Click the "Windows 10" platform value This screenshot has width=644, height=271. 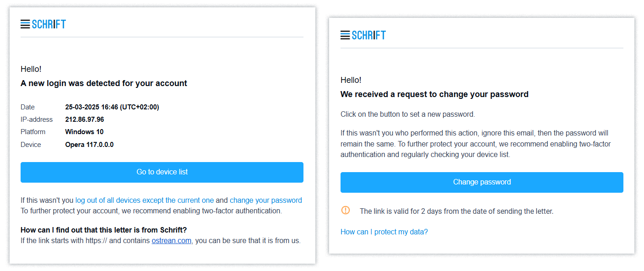[84, 132]
